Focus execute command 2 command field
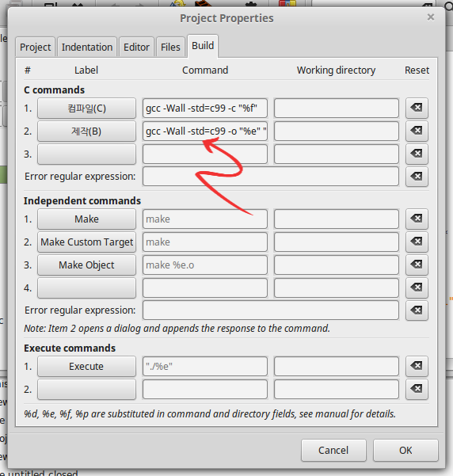 (x=205, y=389)
